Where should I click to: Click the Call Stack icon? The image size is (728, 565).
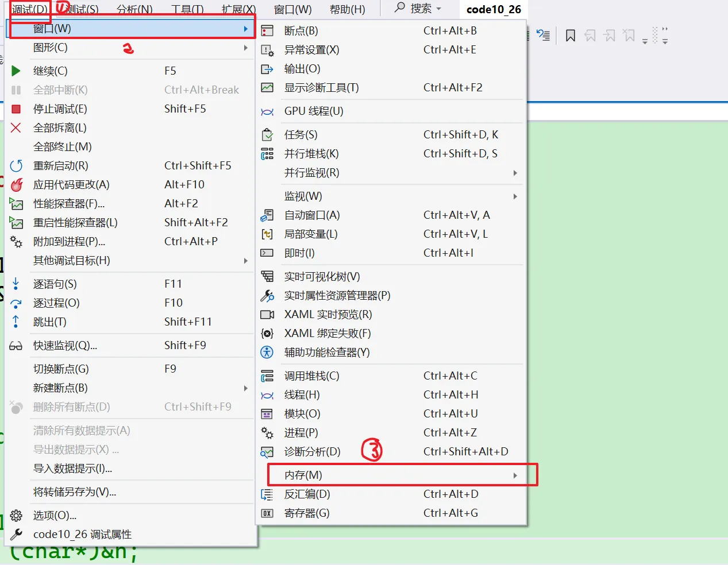267,376
